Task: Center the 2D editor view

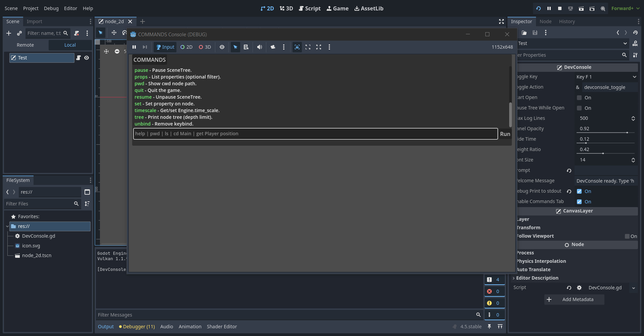Action: coord(106,51)
